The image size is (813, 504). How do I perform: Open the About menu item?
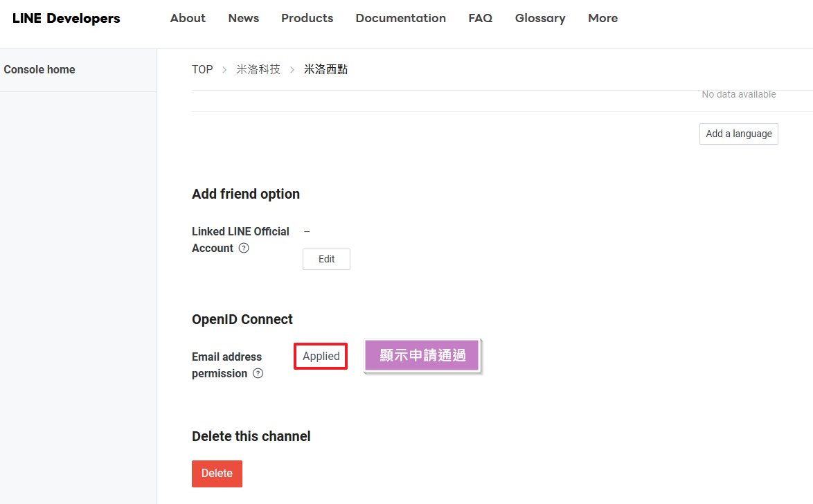[x=188, y=18]
